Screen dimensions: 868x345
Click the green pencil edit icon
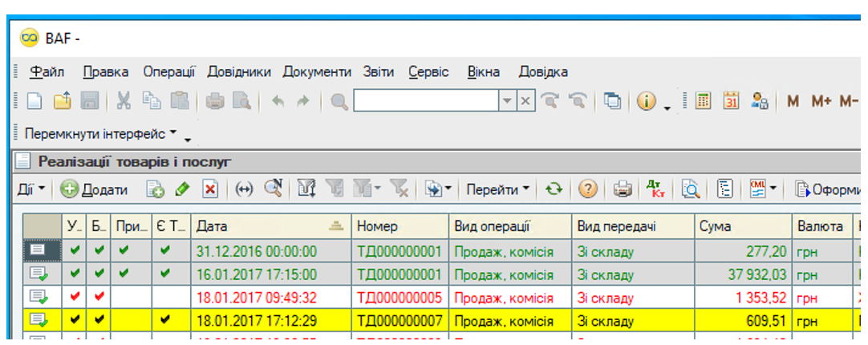[182, 189]
